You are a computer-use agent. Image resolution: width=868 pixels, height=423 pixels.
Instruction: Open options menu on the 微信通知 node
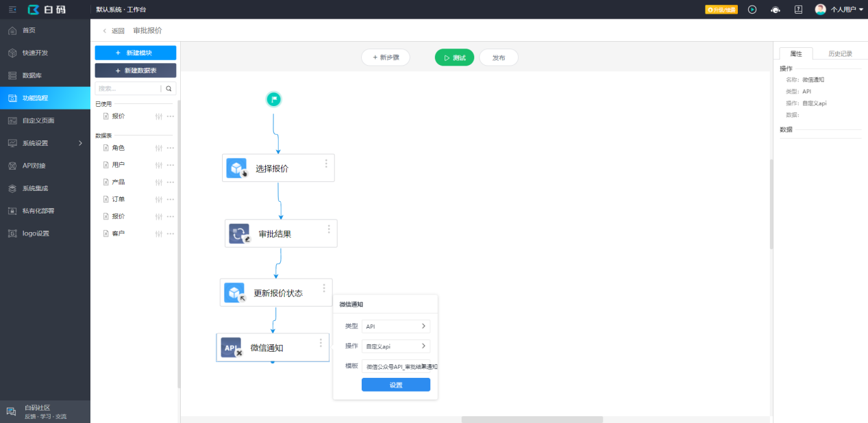tap(319, 342)
